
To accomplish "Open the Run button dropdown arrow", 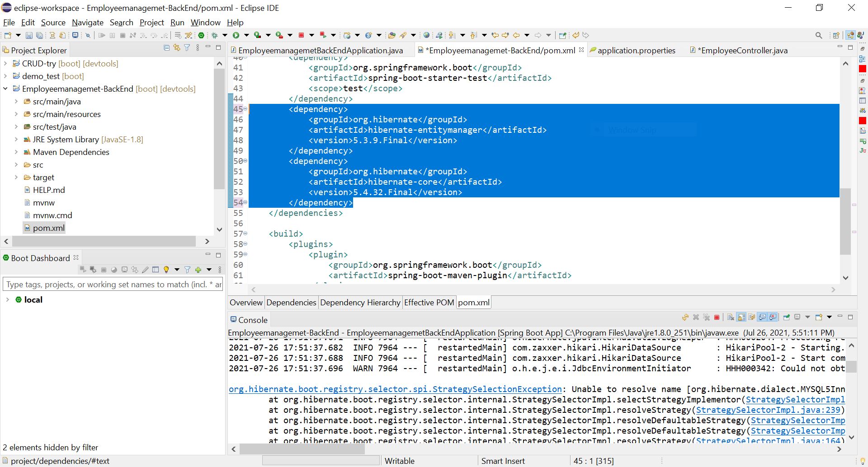I will 246,35.
